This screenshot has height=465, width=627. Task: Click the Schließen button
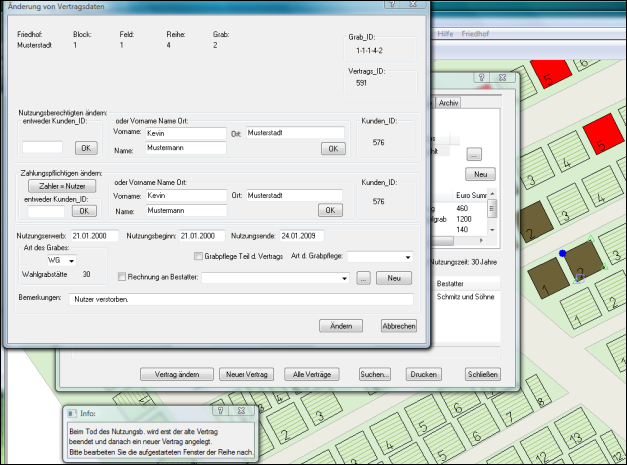(x=483, y=374)
